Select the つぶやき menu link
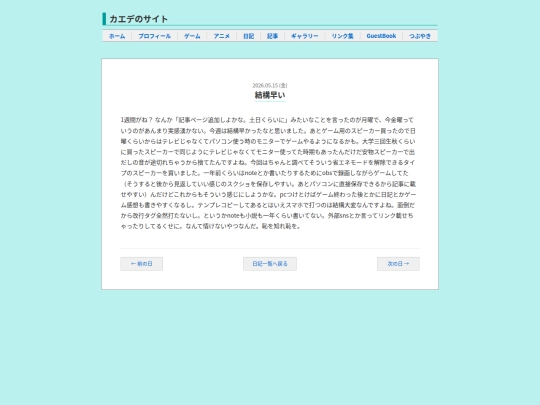This screenshot has width=540, height=405. pyautogui.click(x=420, y=36)
